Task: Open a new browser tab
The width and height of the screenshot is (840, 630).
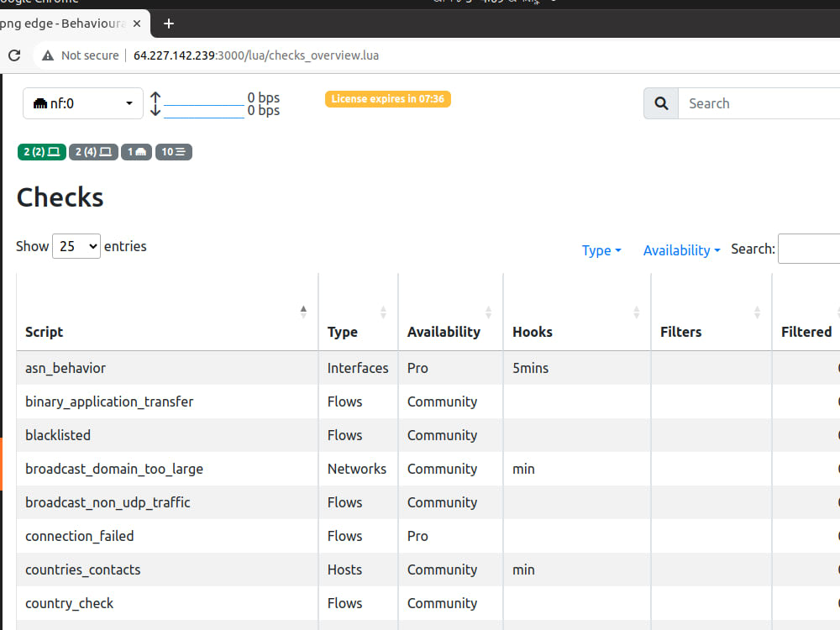Action: [168, 24]
